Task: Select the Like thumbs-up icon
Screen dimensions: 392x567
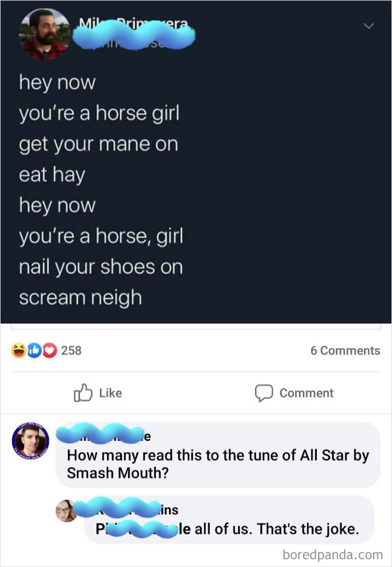Action: [x=82, y=393]
